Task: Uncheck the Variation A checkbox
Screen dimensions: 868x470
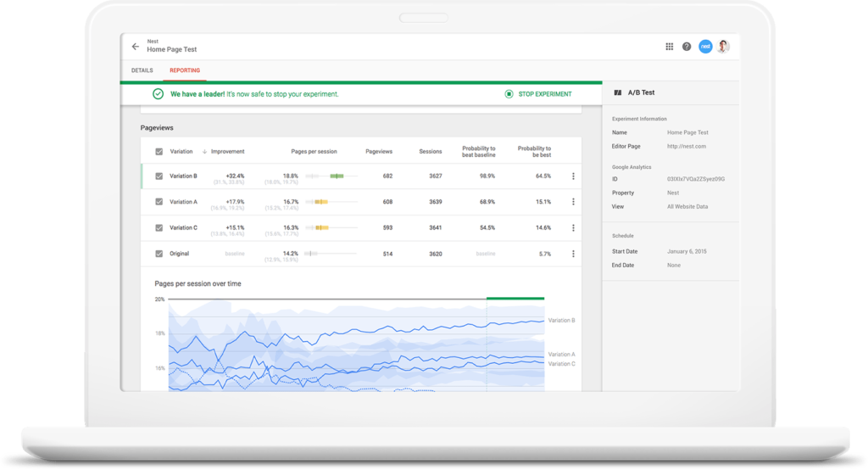Action: coord(159,202)
